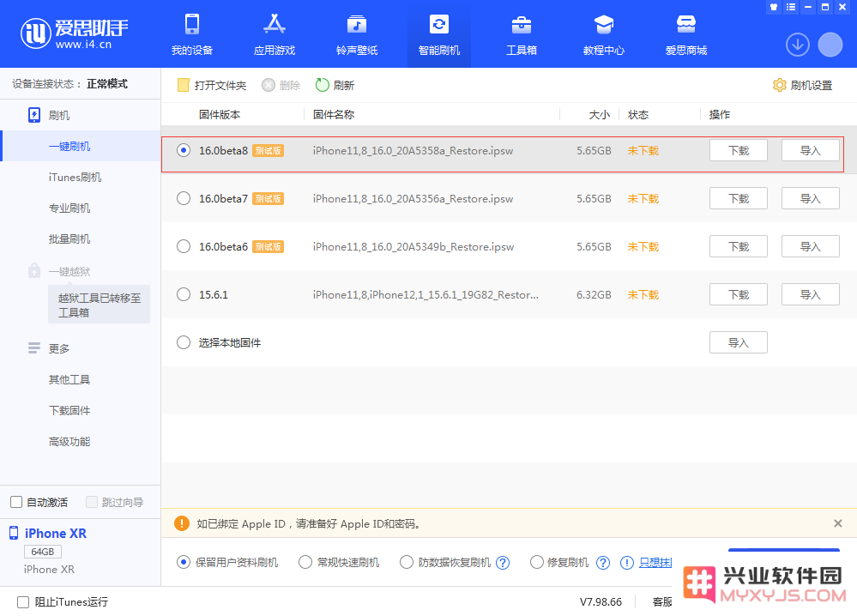Viewport: 857px width, 616px height.
Task: Enable 阻止iTunes运行 checkbox
Action: tap(23, 602)
